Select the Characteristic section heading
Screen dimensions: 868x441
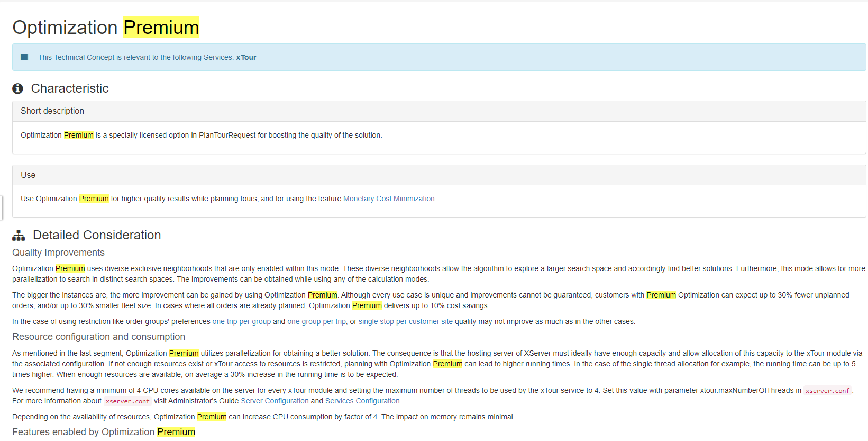70,88
